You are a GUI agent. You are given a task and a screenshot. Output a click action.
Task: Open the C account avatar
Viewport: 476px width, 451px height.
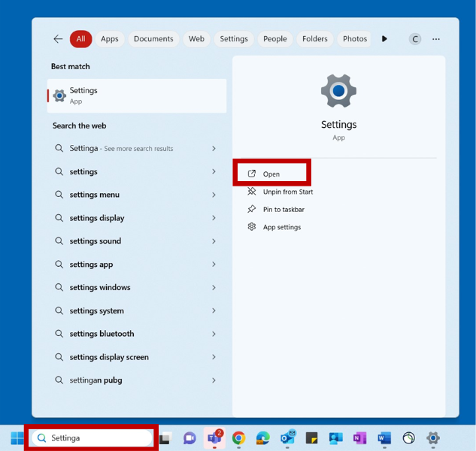tap(415, 39)
